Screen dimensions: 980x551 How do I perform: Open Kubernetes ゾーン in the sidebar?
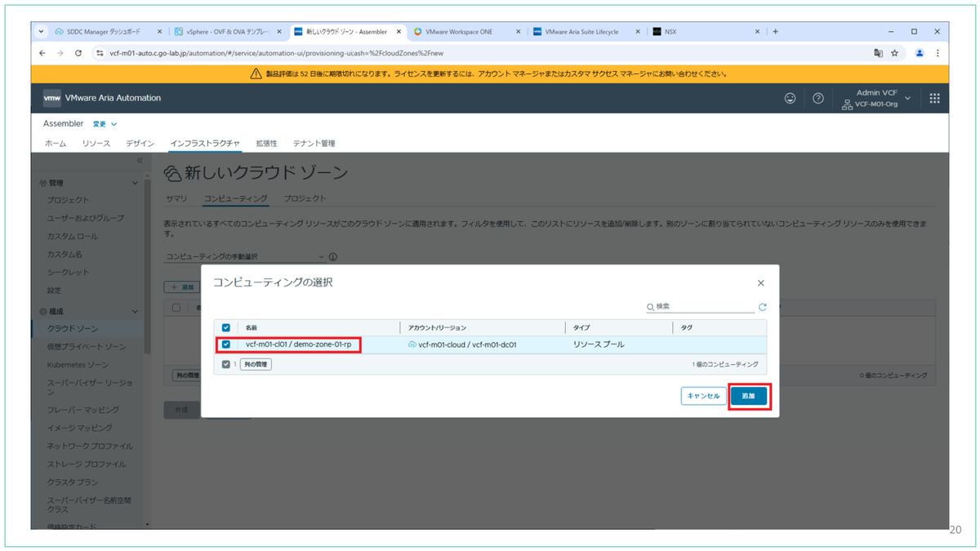pos(78,365)
